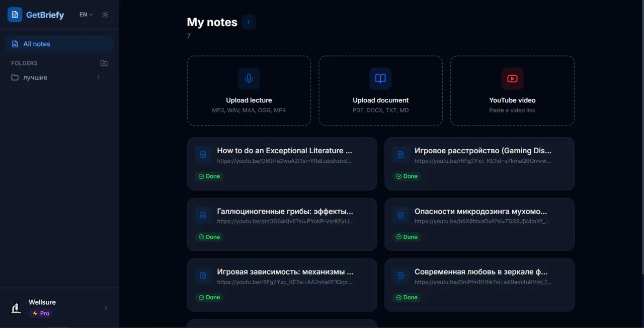
Task: Click the GetBriefy brand name
Action: 45,15
